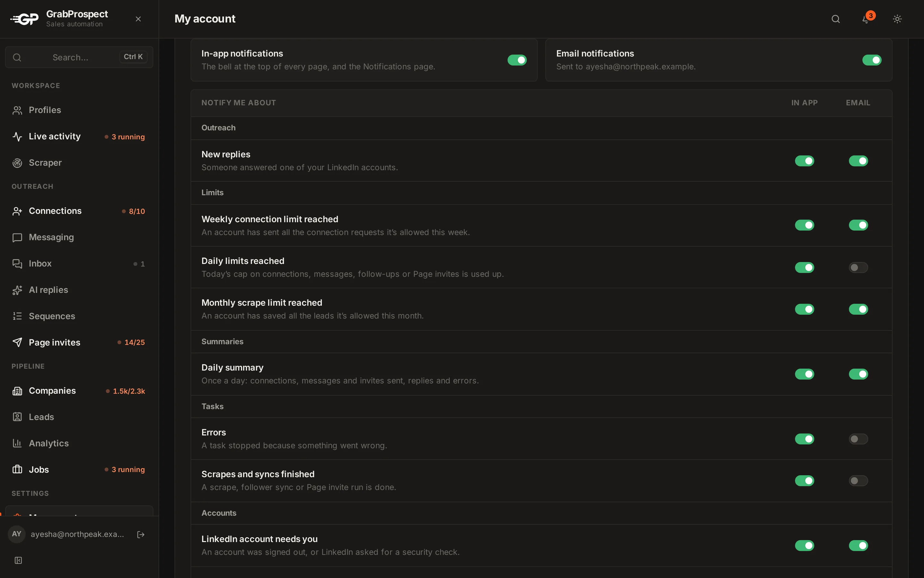Click the ayesha@northpeak.exa... account email

pos(77,534)
